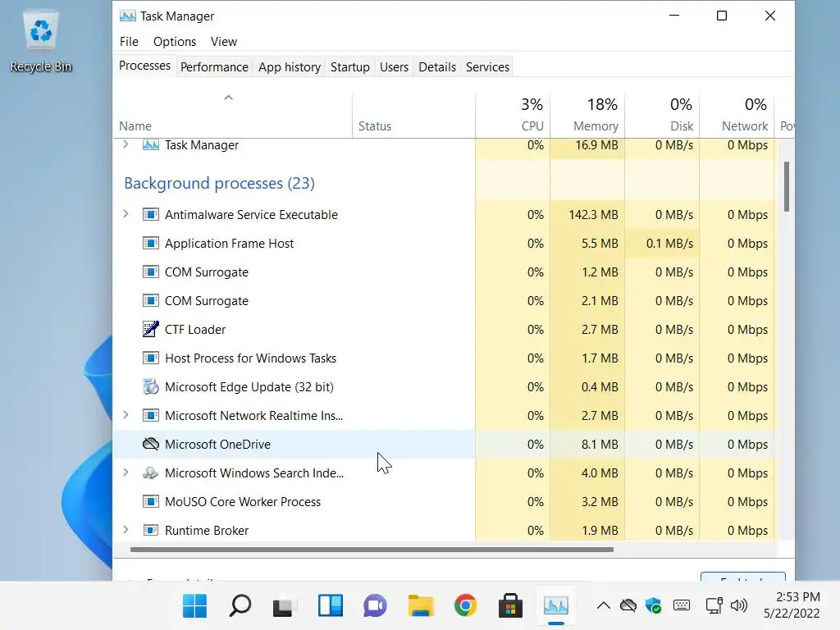Toggle sort arrow above Name column
Image resolution: width=840 pixels, height=630 pixels.
click(x=228, y=98)
